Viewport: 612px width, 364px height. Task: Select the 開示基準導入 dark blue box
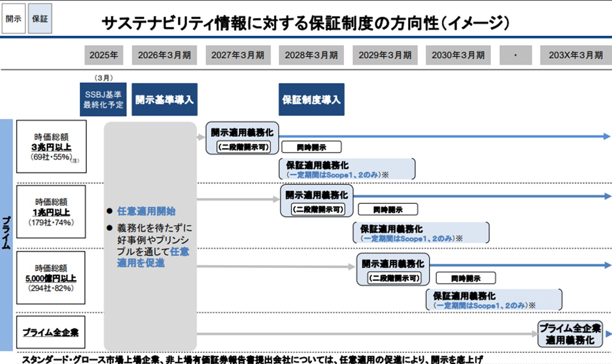click(x=164, y=99)
